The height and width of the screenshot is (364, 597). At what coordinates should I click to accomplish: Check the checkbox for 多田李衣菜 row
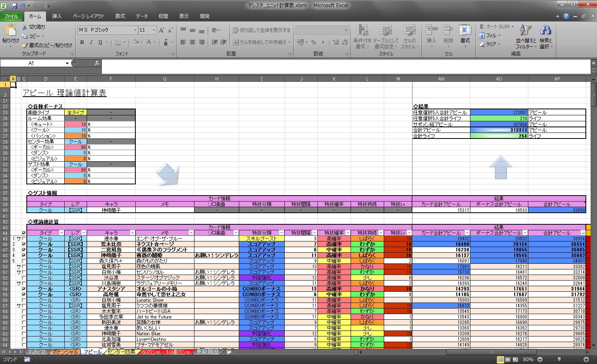pos(24,317)
